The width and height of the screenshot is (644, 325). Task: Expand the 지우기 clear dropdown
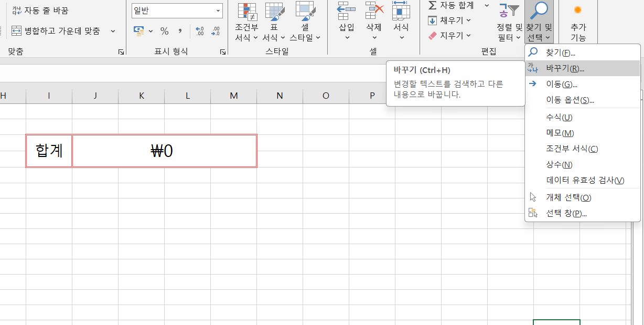click(449, 36)
